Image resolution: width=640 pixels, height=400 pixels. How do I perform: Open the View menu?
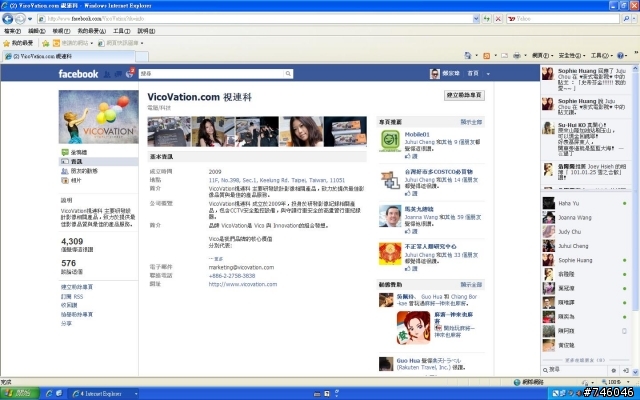pyautogui.click(x=61, y=31)
